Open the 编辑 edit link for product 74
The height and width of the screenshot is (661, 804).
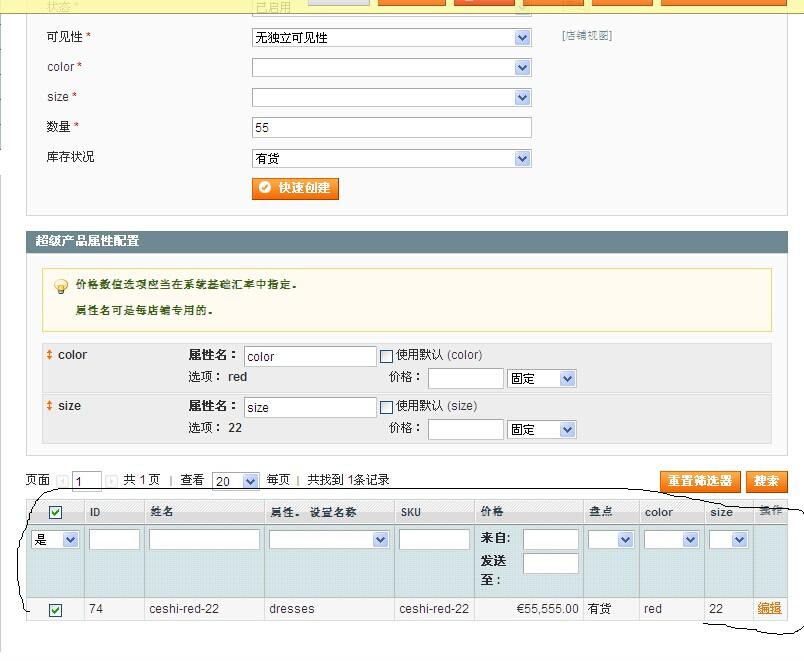point(769,608)
